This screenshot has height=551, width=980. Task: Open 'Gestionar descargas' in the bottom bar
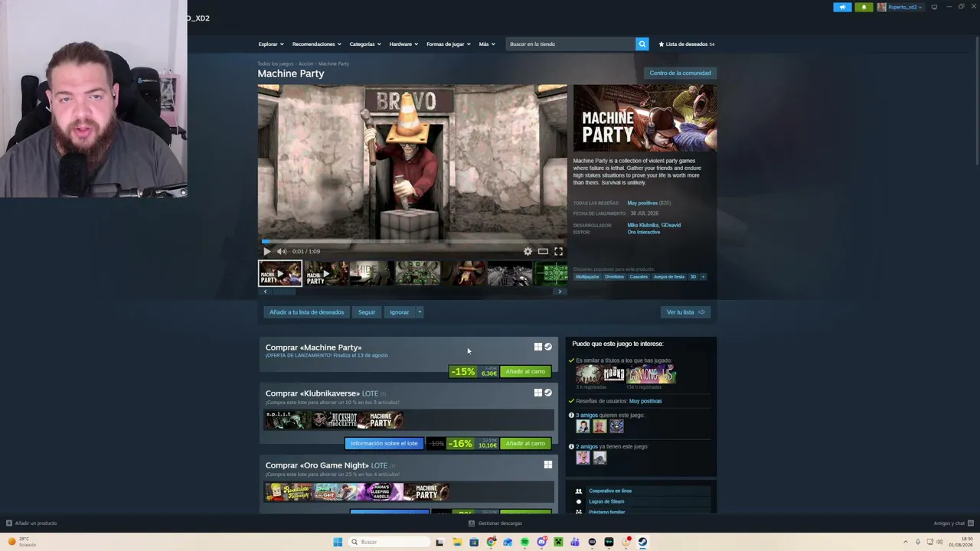pyautogui.click(x=495, y=523)
